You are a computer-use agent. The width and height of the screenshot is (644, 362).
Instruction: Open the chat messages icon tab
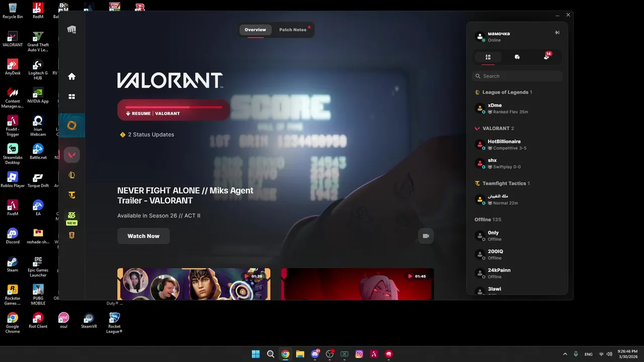coord(517,57)
